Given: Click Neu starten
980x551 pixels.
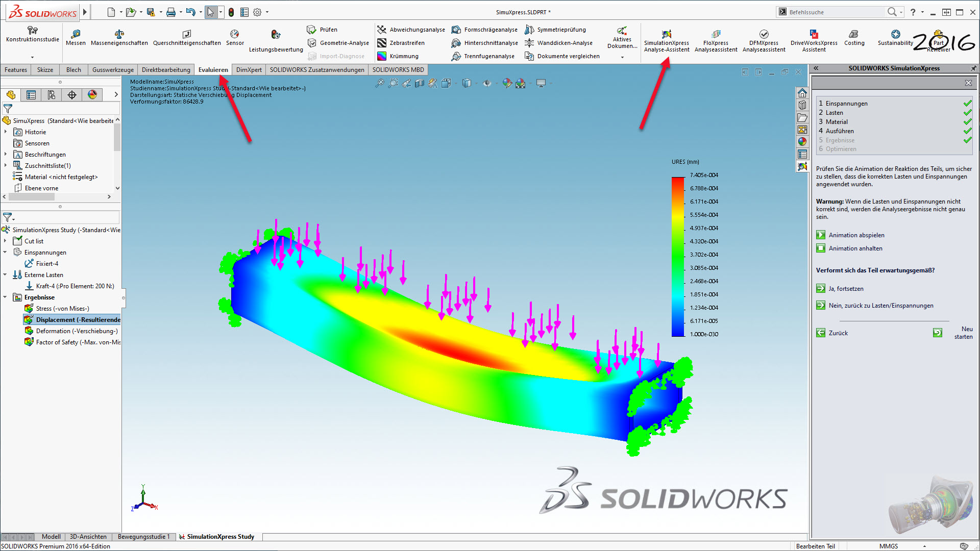Looking at the screenshot, I should pyautogui.click(x=953, y=333).
